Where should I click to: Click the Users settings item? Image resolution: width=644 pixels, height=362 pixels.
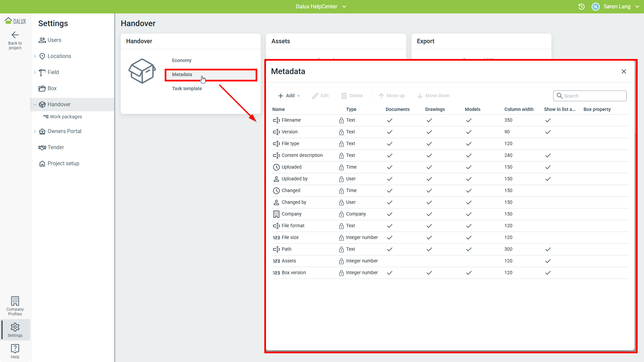coord(54,40)
